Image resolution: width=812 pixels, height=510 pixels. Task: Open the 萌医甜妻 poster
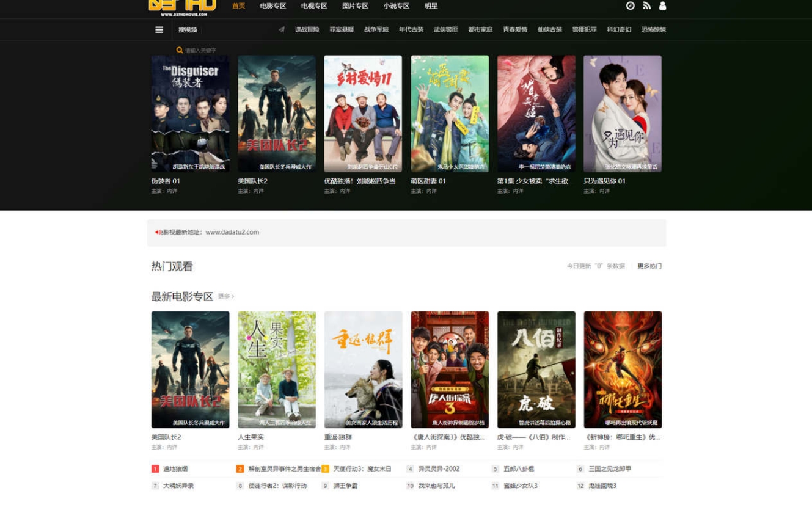(450, 114)
